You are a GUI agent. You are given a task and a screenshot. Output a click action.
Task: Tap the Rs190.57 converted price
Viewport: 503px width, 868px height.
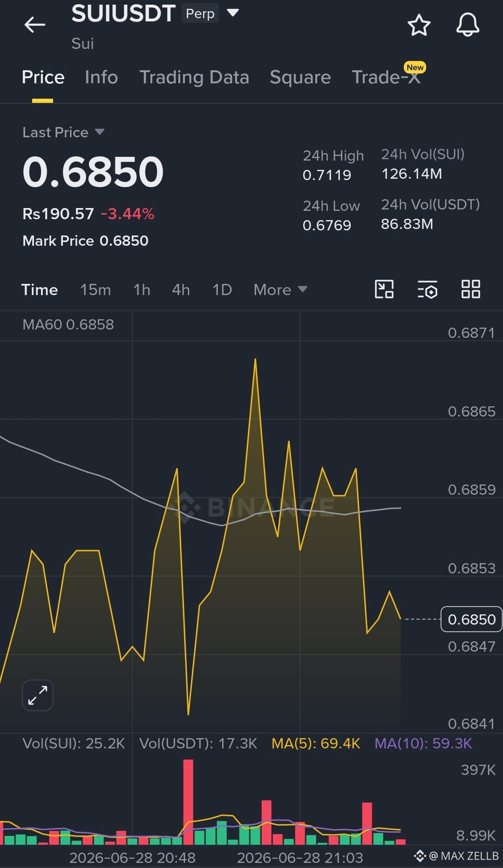pos(58,214)
